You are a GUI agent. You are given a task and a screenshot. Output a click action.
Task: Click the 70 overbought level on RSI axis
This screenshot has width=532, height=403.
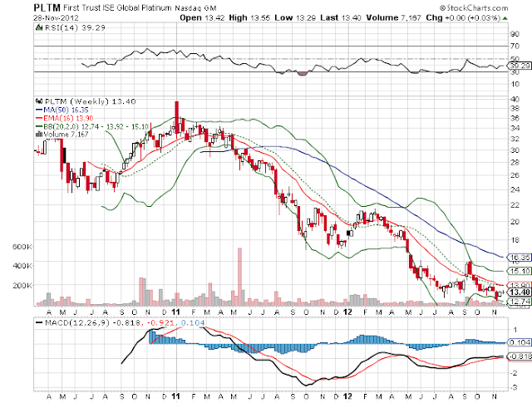click(x=515, y=46)
